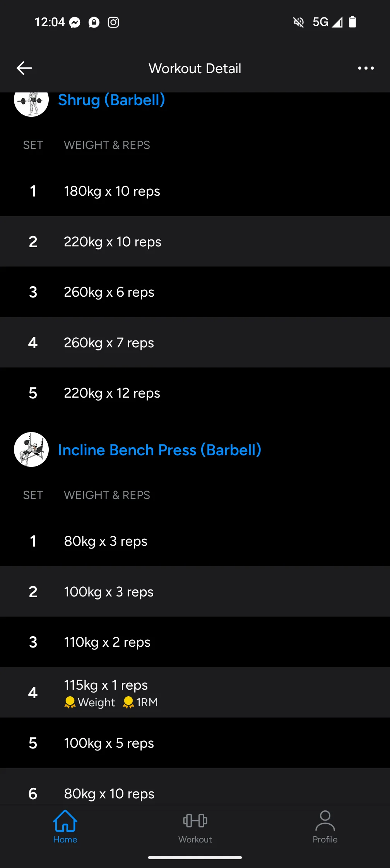Viewport: 390px width, 868px height.
Task: Tap the muted sound status icon
Action: point(298,22)
